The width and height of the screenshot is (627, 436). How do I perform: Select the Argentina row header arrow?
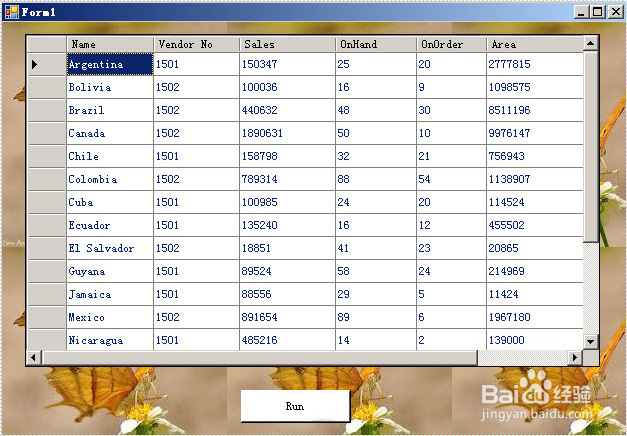pyautogui.click(x=47, y=64)
